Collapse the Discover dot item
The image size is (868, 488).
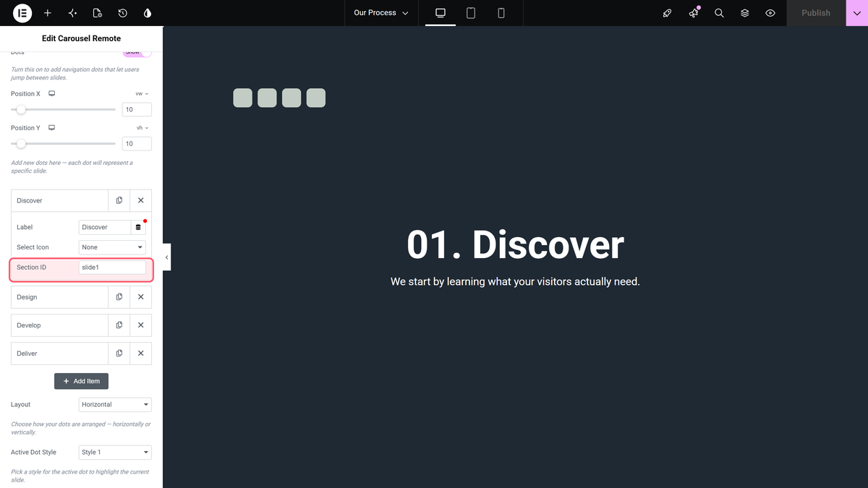59,200
